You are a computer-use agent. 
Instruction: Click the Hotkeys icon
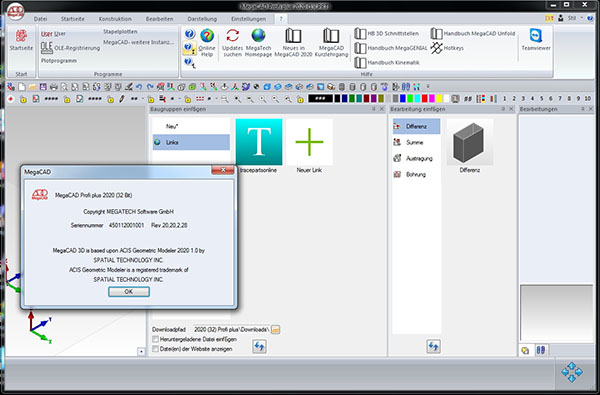[437, 48]
